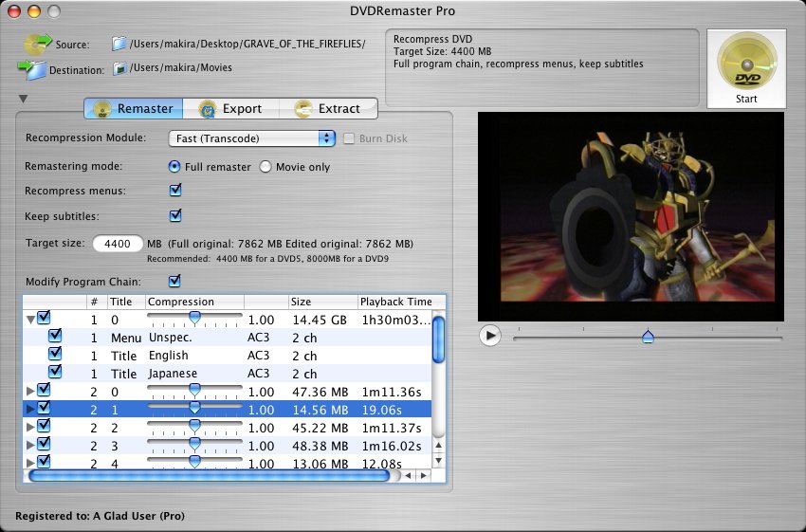Viewport: 806px width, 532px height.
Task: Select the Movie only radio button
Action: pyautogui.click(x=266, y=167)
